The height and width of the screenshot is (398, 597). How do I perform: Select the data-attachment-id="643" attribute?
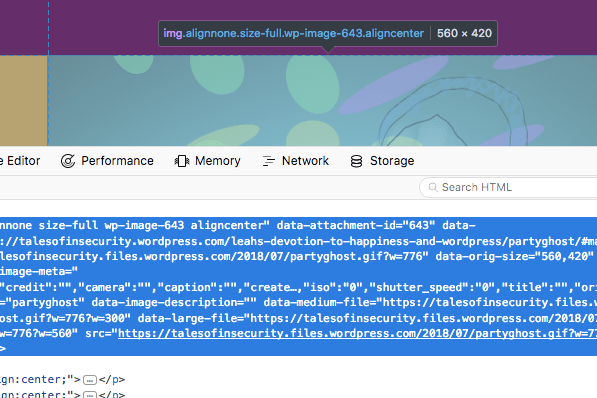coord(356,225)
